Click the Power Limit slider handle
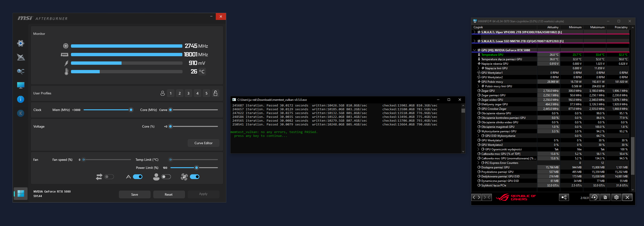Image resolution: width=644 pixels, height=226 pixels. [x=197, y=168]
